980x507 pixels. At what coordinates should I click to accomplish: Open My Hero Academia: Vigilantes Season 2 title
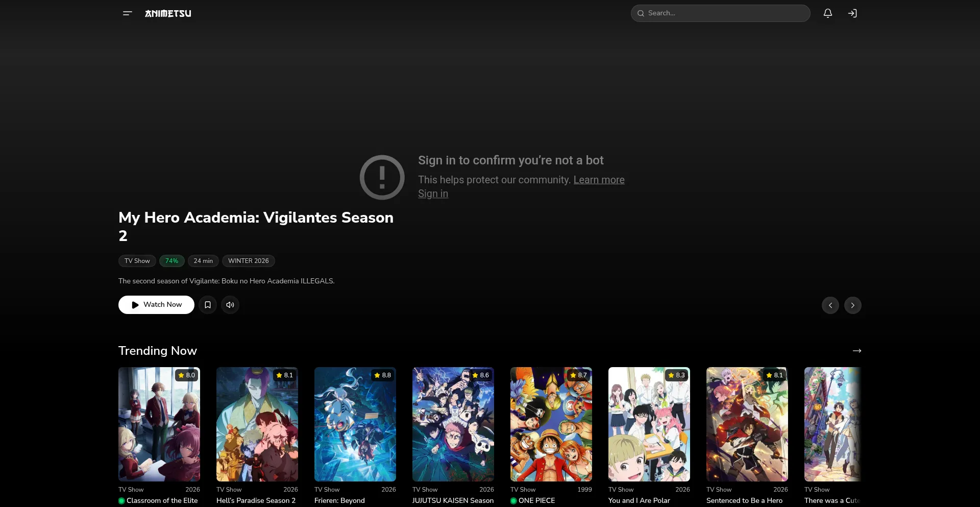[x=256, y=226]
